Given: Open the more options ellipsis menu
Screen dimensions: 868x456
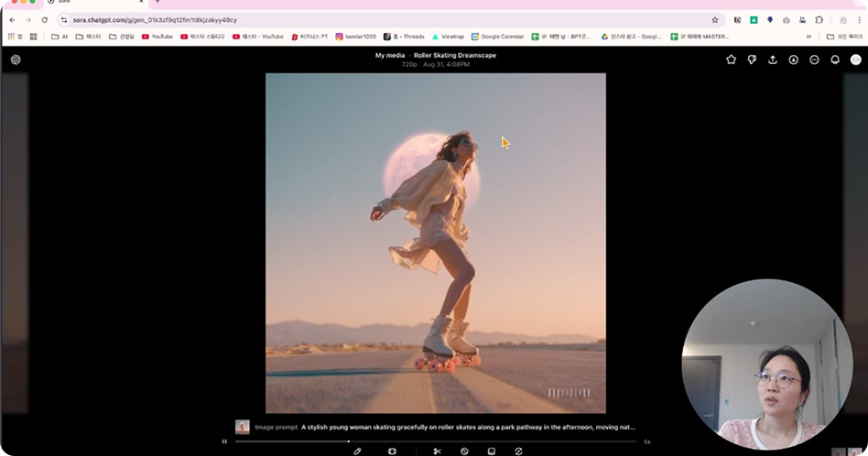Looking at the screenshot, I should tap(814, 60).
